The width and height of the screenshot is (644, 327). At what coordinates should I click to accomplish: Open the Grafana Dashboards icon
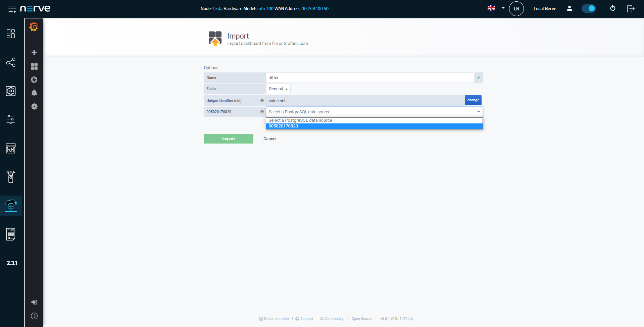coord(34,66)
